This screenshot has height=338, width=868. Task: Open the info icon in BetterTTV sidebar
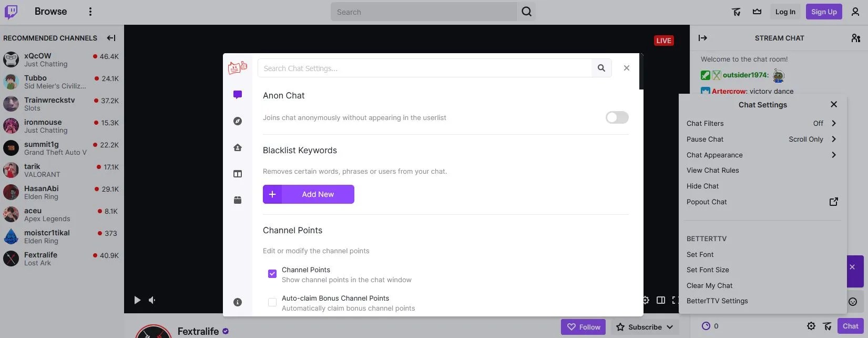pos(238,302)
